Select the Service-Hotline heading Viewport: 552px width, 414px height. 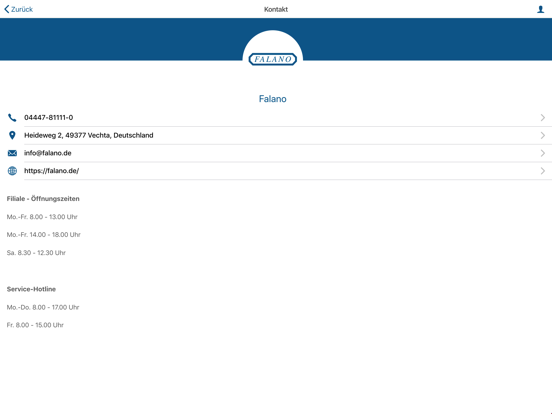pos(31,289)
